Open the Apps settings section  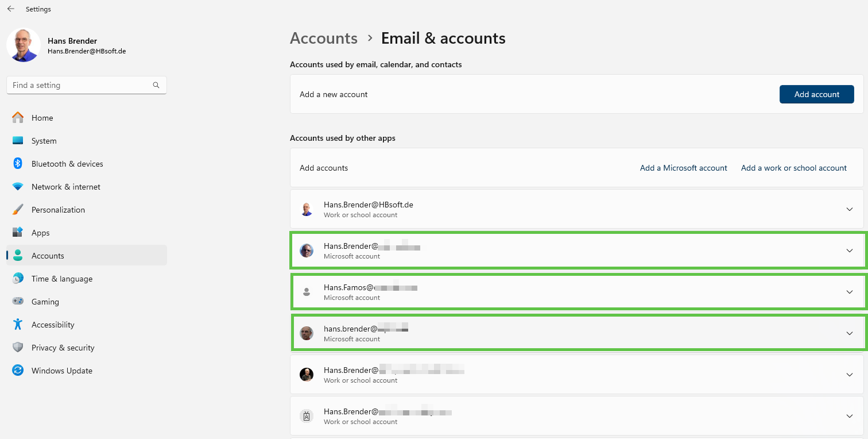(40, 233)
